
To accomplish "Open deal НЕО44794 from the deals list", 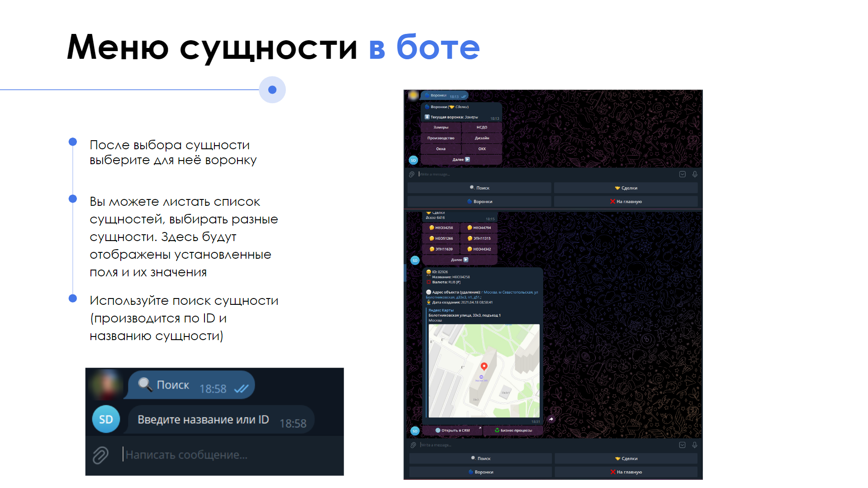I will pyautogui.click(x=479, y=228).
